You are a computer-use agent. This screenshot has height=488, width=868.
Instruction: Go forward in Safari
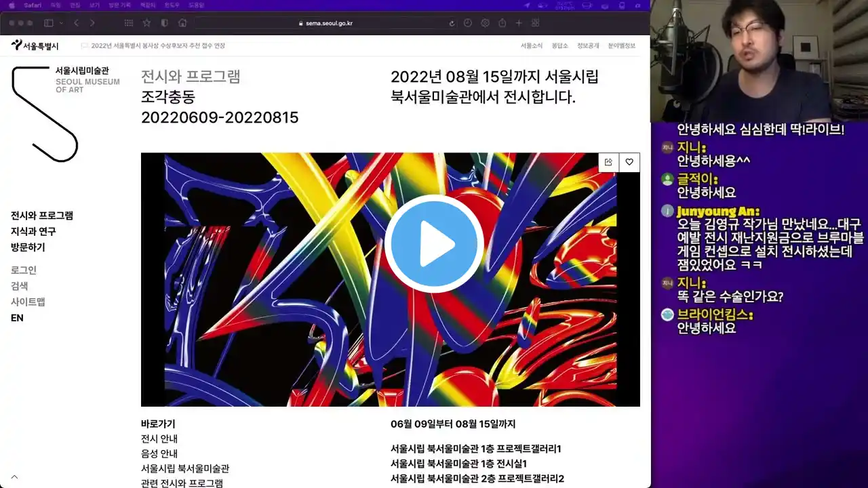(x=92, y=23)
